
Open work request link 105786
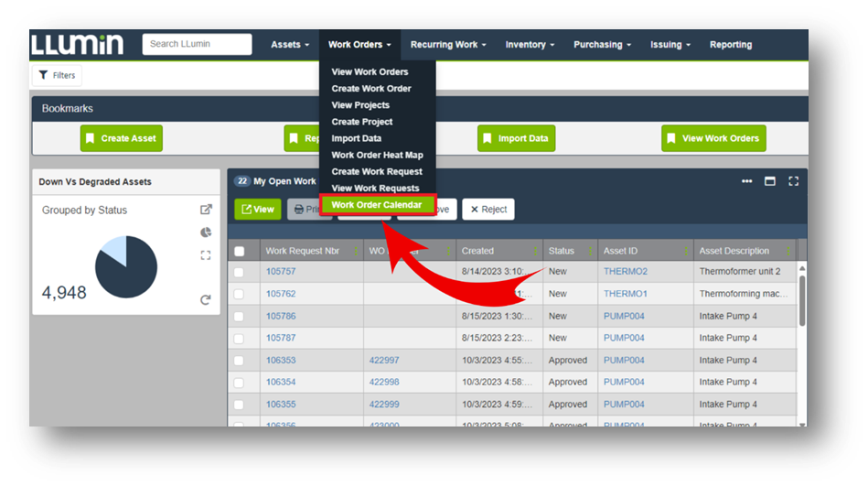(281, 316)
